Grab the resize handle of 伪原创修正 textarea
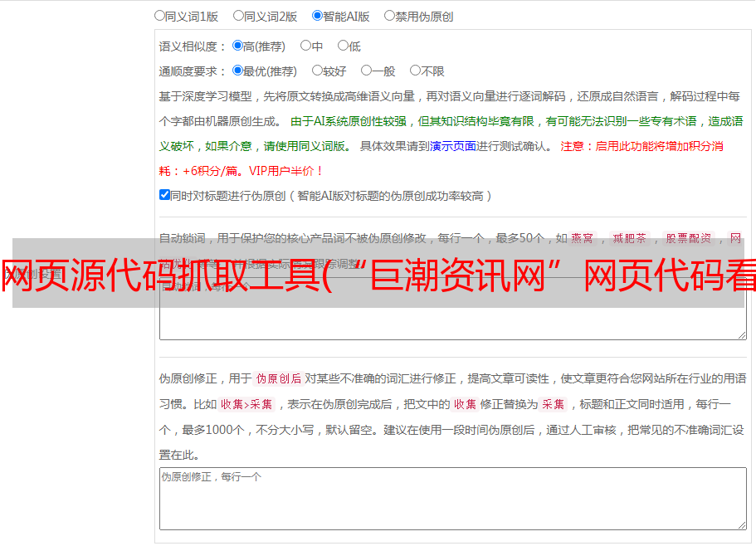 742,525
